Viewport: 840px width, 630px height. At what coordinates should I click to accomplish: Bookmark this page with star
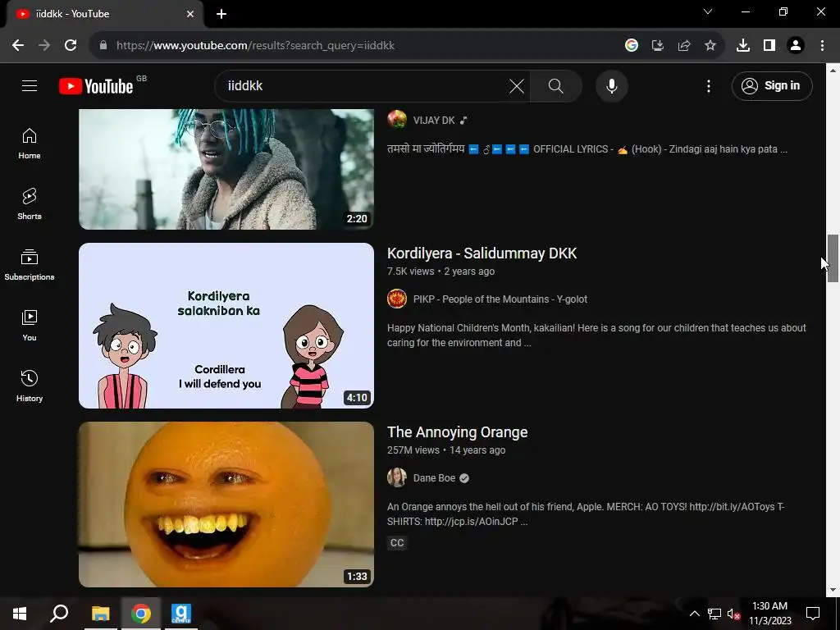click(x=710, y=46)
